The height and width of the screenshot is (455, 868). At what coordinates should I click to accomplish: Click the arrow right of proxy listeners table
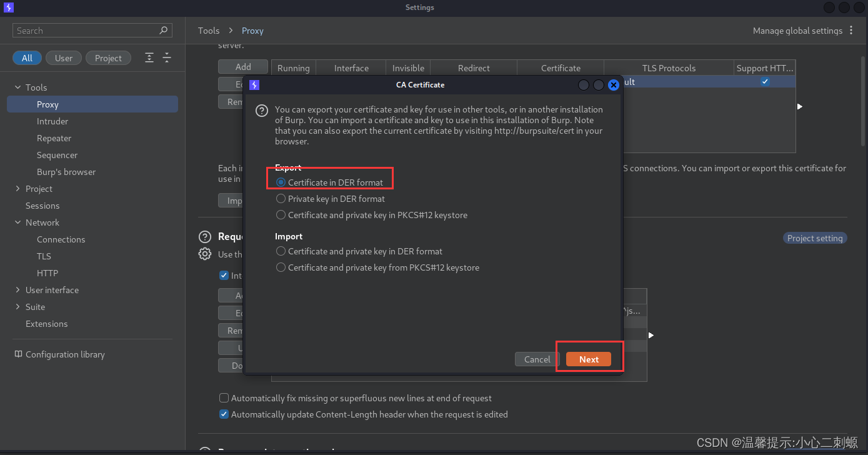tap(800, 106)
